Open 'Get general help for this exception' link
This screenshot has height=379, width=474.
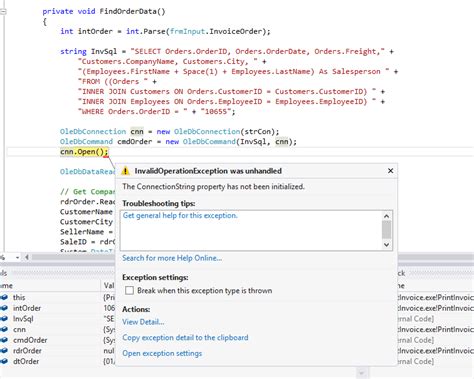click(180, 216)
